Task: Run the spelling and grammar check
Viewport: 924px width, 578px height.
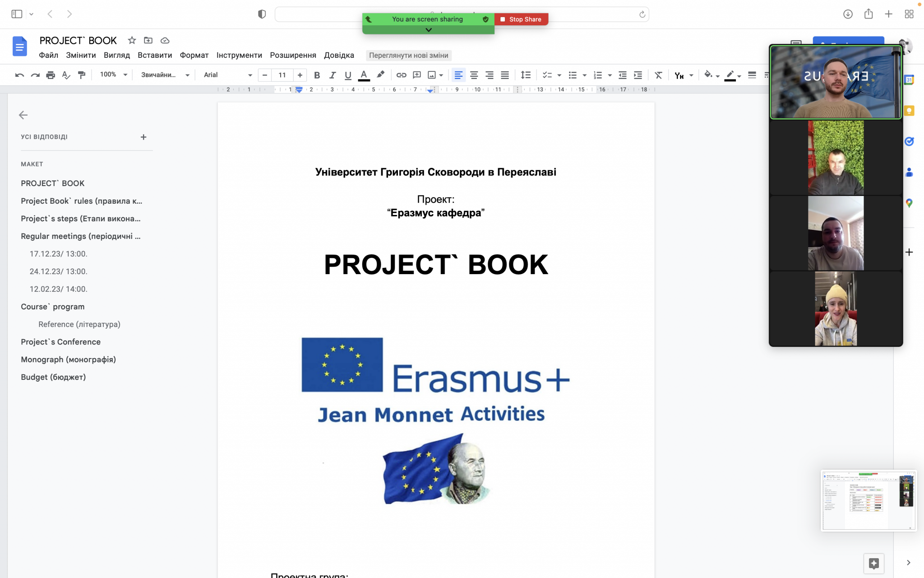Action: tap(66, 75)
